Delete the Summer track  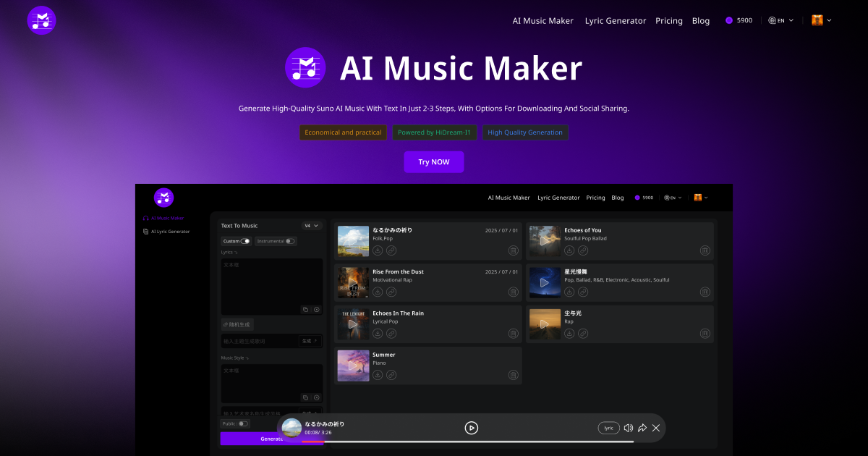click(x=513, y=375)
